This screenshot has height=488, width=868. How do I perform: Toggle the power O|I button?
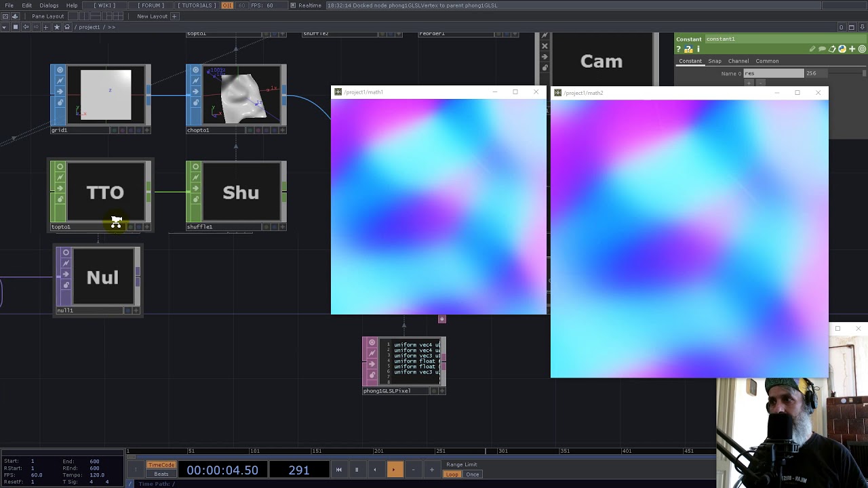point(227,5)
